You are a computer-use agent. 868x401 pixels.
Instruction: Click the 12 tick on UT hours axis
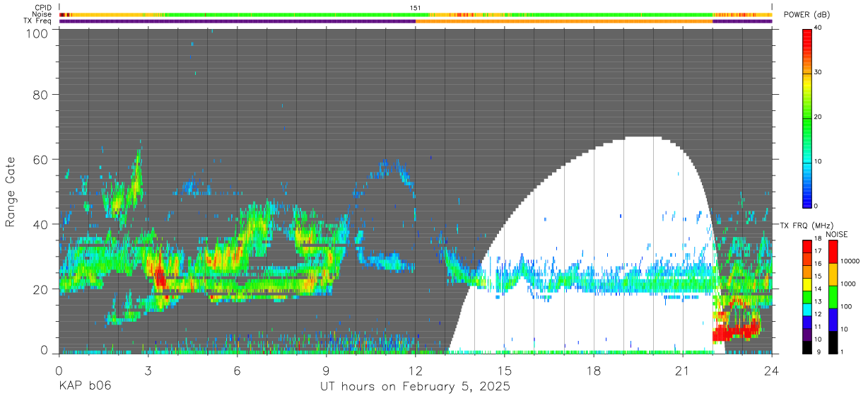[416, 370]
